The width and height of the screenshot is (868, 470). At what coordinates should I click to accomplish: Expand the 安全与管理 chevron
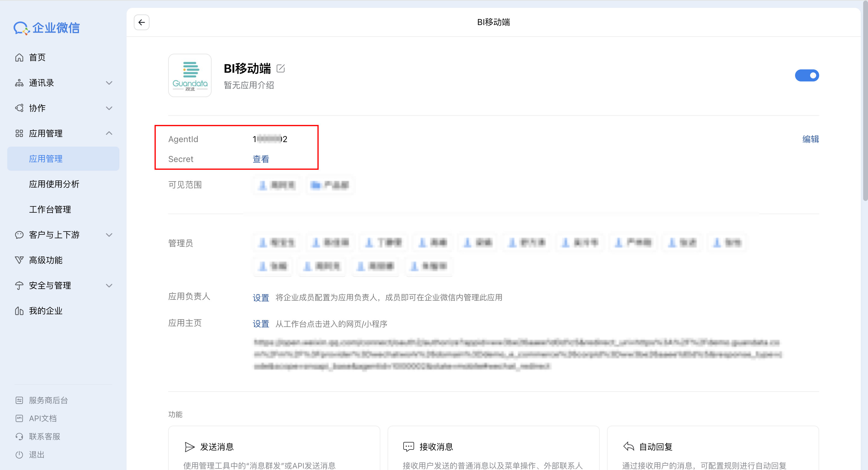click(x=109, y=286)
